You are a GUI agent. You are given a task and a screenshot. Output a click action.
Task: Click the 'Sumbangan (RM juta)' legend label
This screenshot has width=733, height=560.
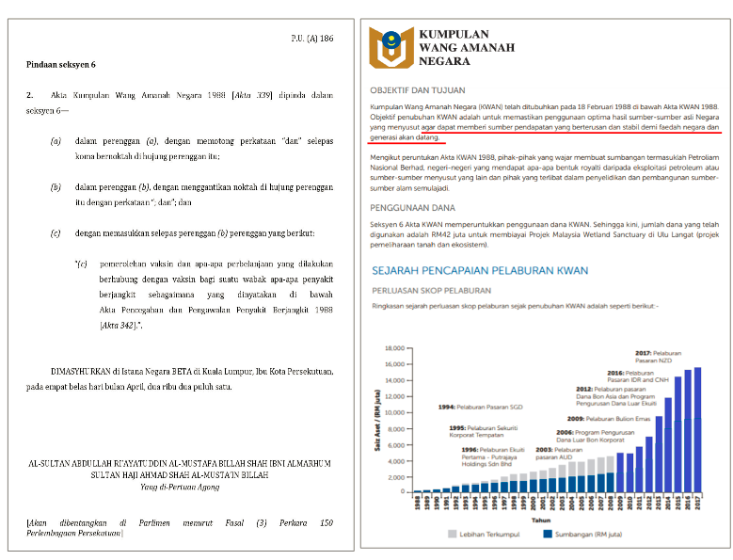click(x=588, y=535)
